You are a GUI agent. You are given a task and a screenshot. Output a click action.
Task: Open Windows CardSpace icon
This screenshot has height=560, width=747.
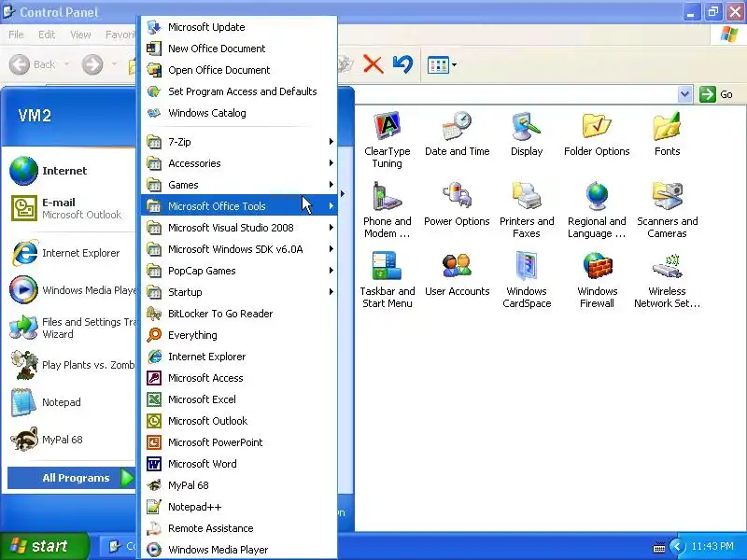point(527,279)
